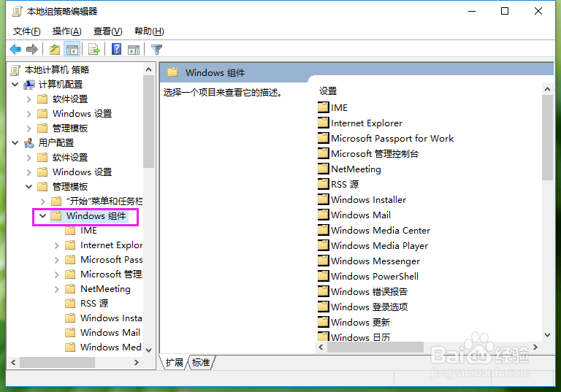This screenshot has width=561, height=392.
Task: Click the settings list scroll-right arrow
Action: point(535,347)
